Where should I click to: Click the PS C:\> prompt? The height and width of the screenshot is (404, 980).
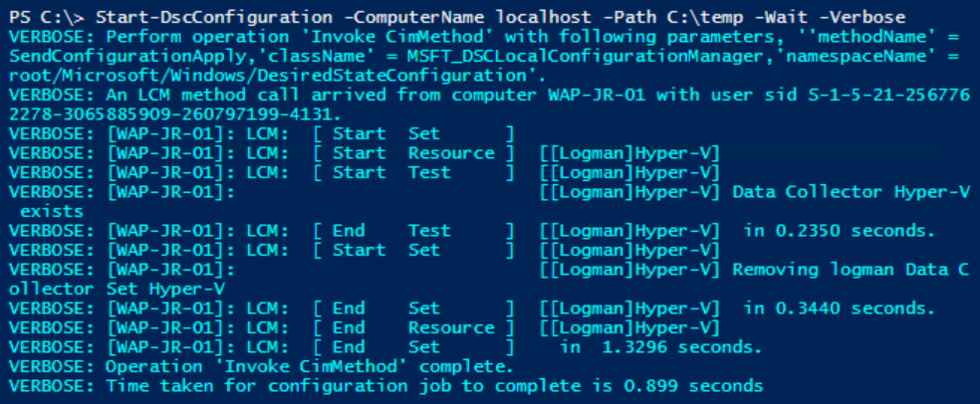pyautogui.click(x=38, y=18)
